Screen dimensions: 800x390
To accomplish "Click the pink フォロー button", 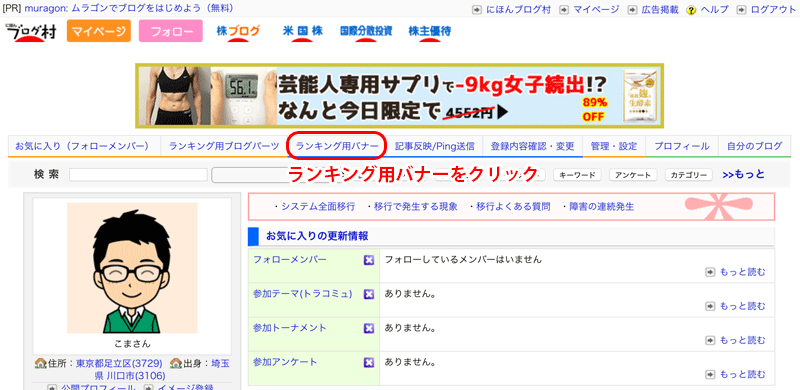I will click(x=171, y=31).
